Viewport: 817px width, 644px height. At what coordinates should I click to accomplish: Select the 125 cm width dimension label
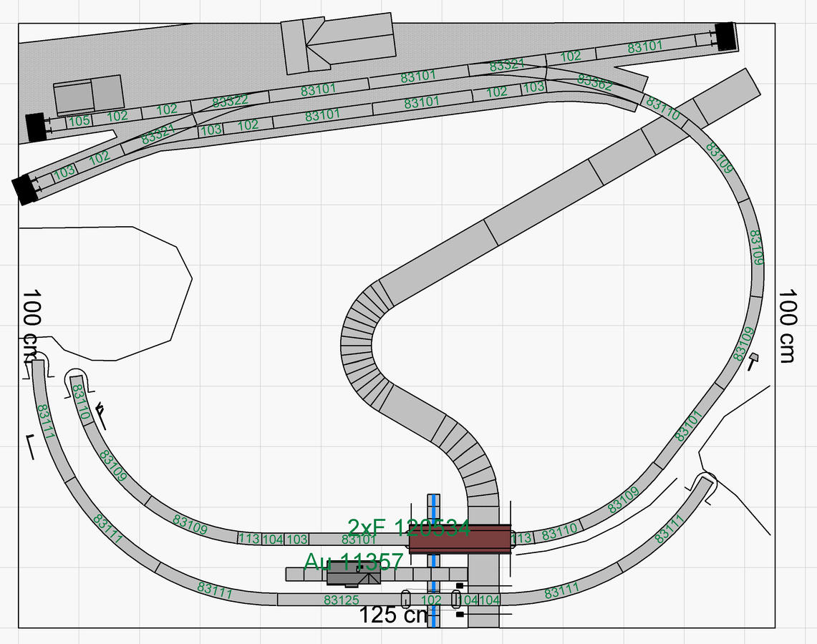pyautogui.click(x=393, y=615)
